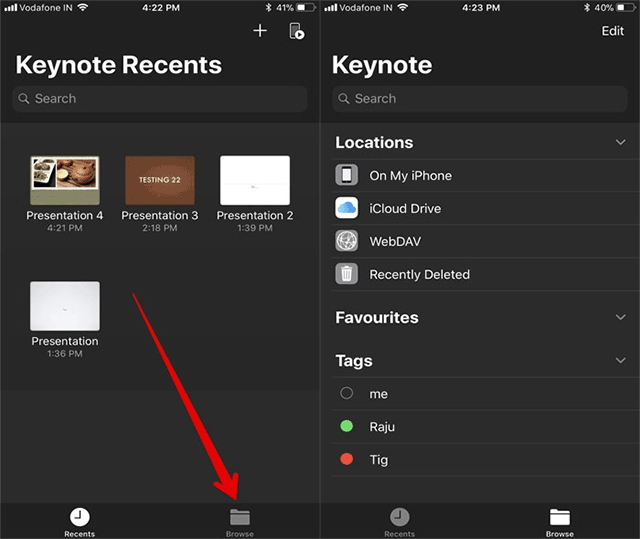Select 'iCloud Drive' location row
The width and height of the screenshot is (640, 539).
pos(486,208)
